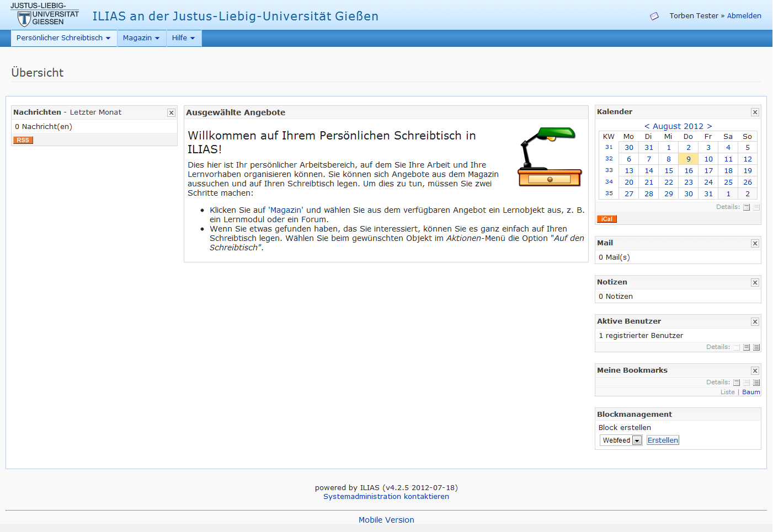
Task: Click the Erstellen button
Action: (x=663, y=440)
